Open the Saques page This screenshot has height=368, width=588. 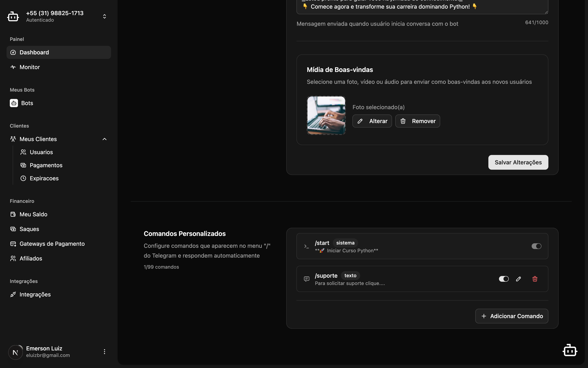[59, 229]
